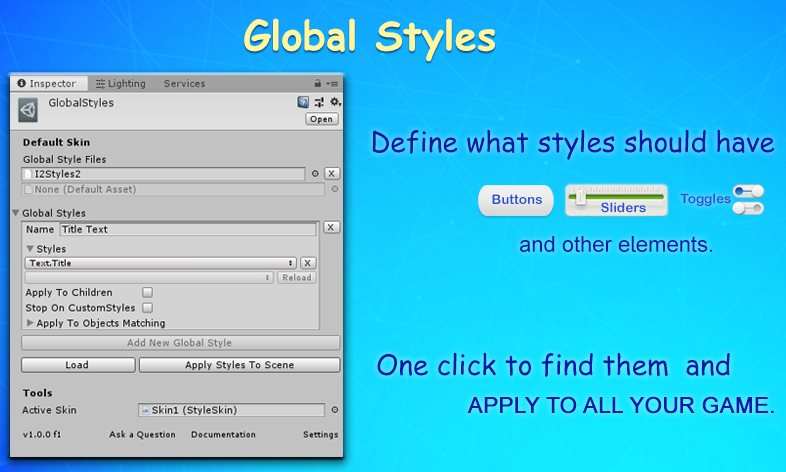This screenshot has height=472, width=786.
Task: Switch to the Lighting tab
Action: (121, 83)
